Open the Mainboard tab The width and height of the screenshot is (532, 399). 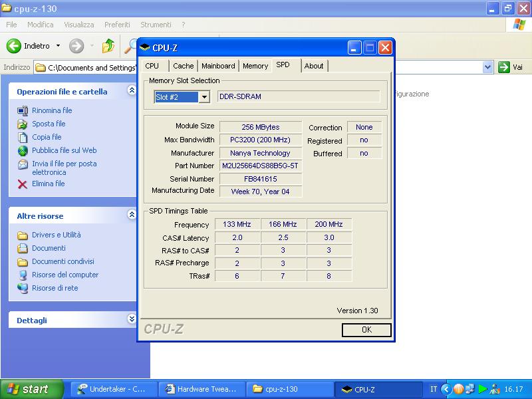click(218, 66)
